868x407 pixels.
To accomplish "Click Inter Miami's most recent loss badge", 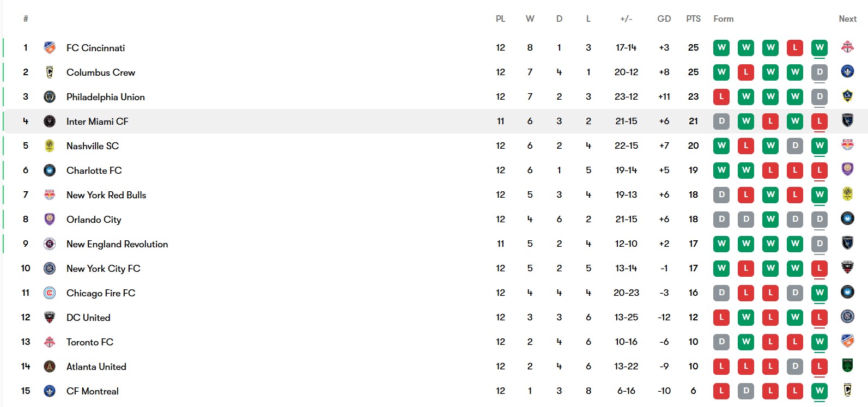I will [x=820, y=121].
